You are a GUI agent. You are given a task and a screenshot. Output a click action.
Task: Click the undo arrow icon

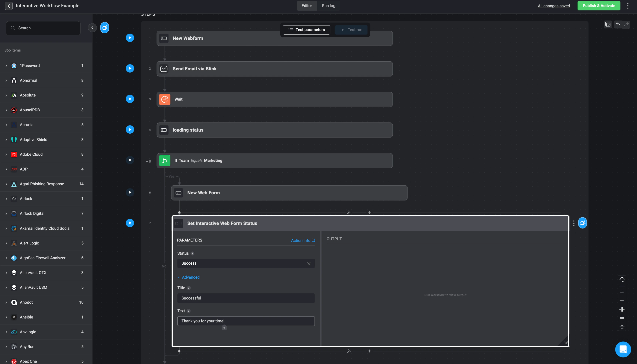[x=618, y=24]
